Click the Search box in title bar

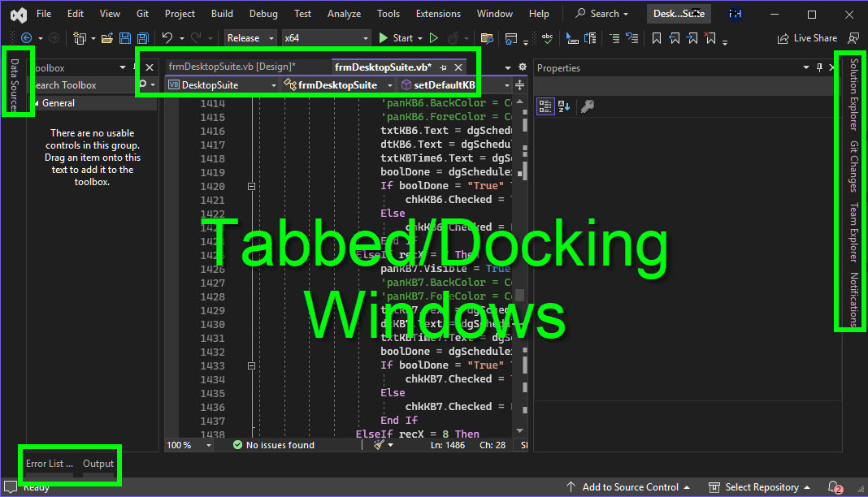(x=601, y=14)
